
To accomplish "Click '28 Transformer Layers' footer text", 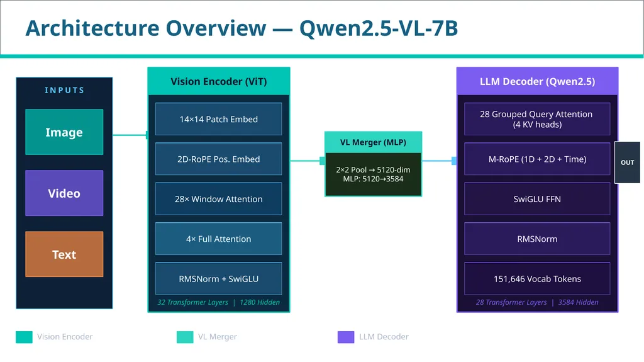I will click(x=511, y=302).
